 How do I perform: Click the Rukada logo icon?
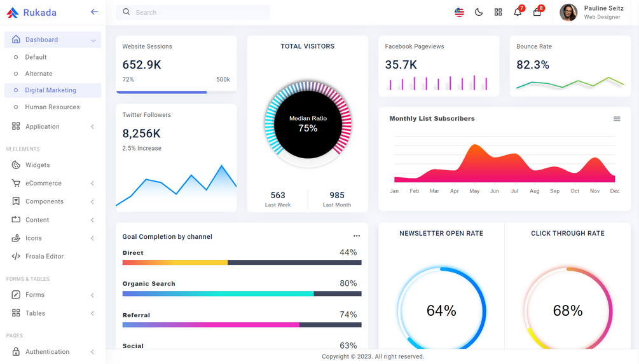click(x=13, y=13)
